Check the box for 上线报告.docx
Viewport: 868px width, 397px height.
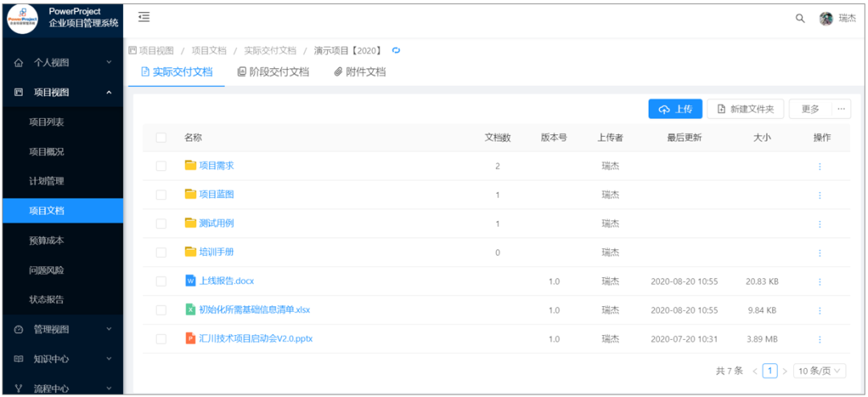point(161,281)
